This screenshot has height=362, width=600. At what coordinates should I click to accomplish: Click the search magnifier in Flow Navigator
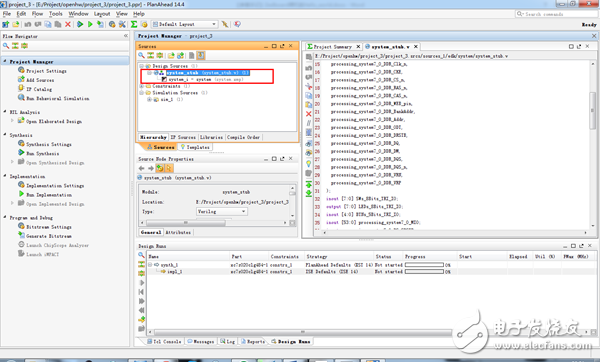coord(6,46)
